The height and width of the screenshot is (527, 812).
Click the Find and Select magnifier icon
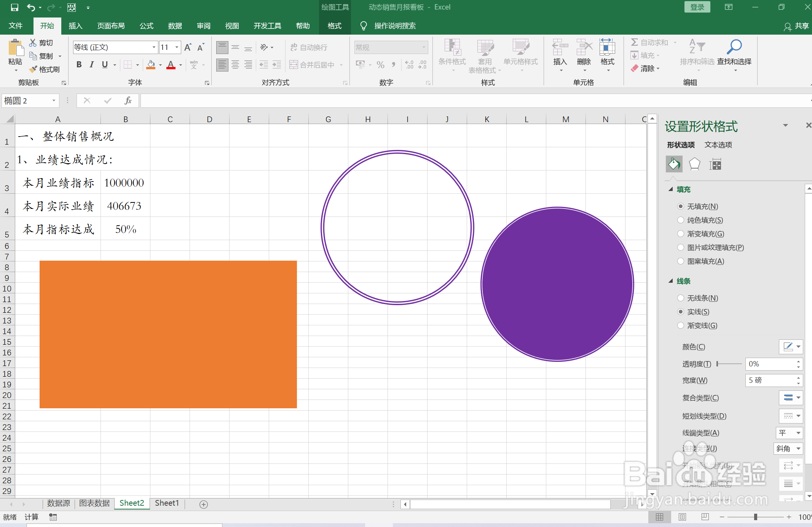pyautogui.click(x=734, y=47)
